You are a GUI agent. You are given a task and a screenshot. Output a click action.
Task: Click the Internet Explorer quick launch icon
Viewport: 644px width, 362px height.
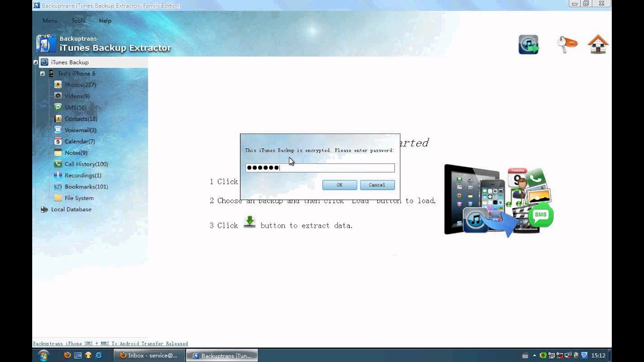[98, 355]
